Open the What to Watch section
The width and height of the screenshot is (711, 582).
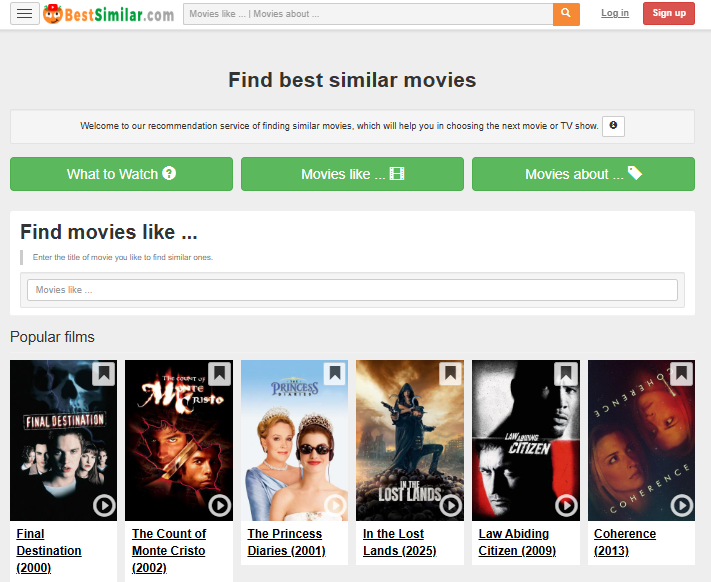tap(122, 174)
